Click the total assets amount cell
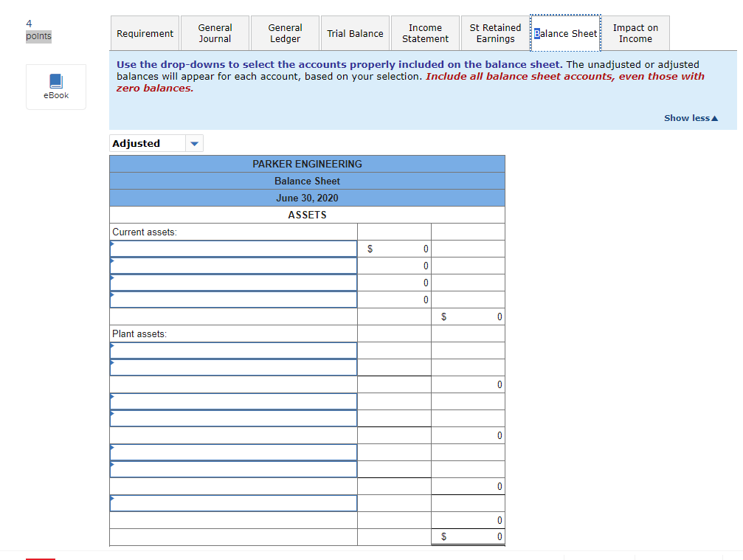 tap(469, 537)
